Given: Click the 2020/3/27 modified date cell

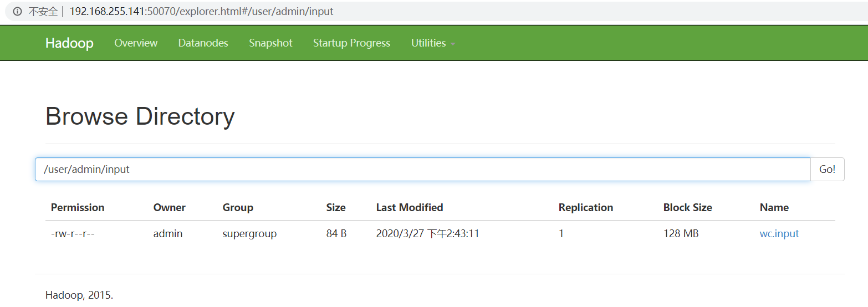Looking at the screenshot, I should pyautogui.click(x=428, y=234).
